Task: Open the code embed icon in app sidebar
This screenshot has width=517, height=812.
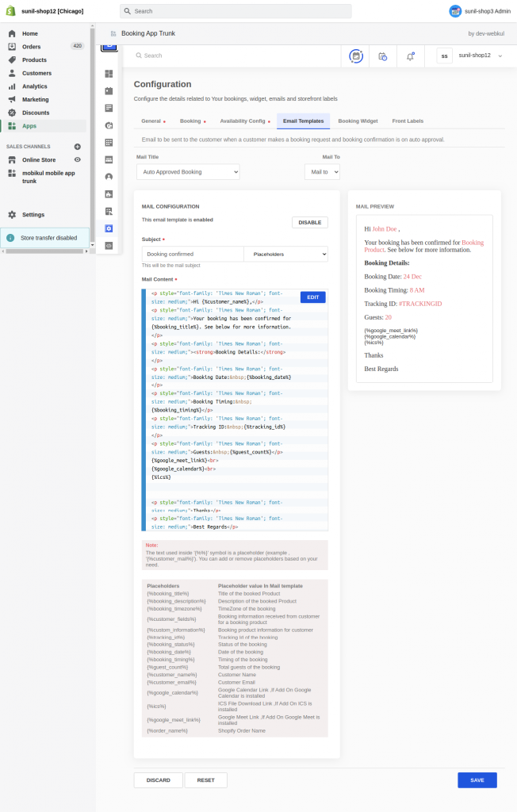Action: click(x=109, y=246)
